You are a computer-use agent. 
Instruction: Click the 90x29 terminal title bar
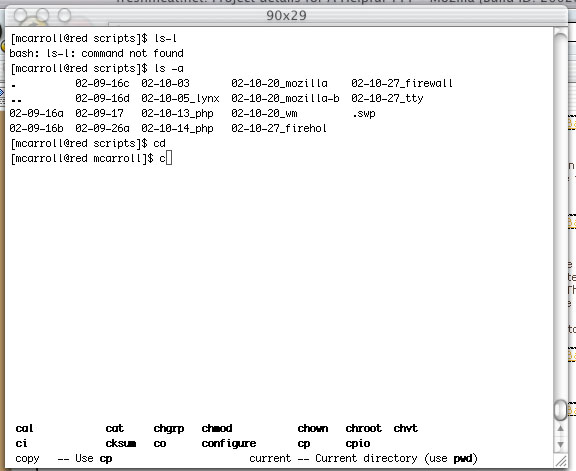286,16
